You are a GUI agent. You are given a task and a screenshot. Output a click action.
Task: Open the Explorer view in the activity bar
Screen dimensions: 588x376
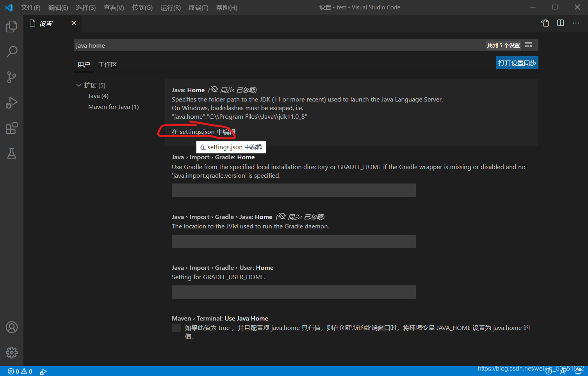[x=12, y=27]
